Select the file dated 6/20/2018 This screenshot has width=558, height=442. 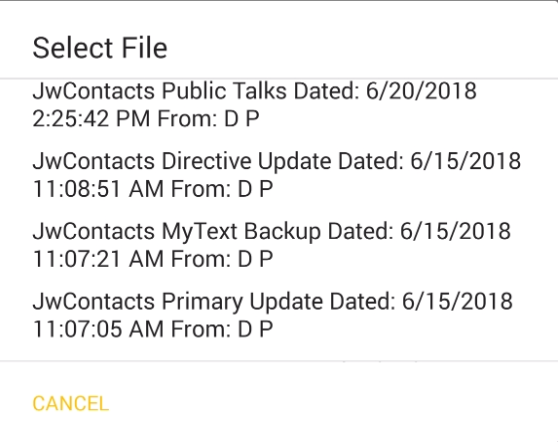click(x=279, y=104)
